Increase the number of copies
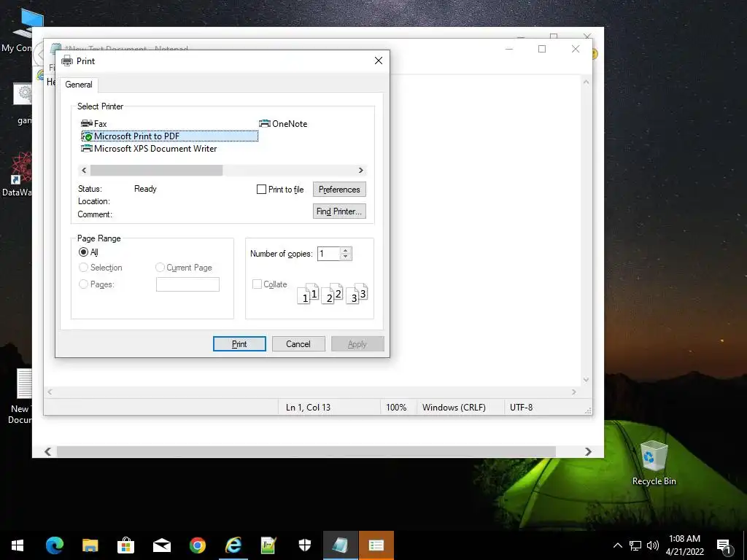 (346, 251)
